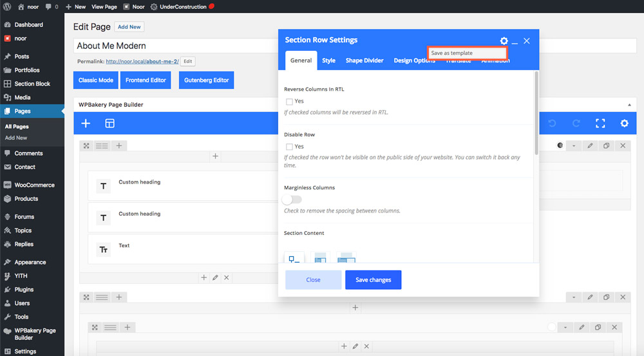Click All Pages submenu item
644x356 pixels.
17,126
